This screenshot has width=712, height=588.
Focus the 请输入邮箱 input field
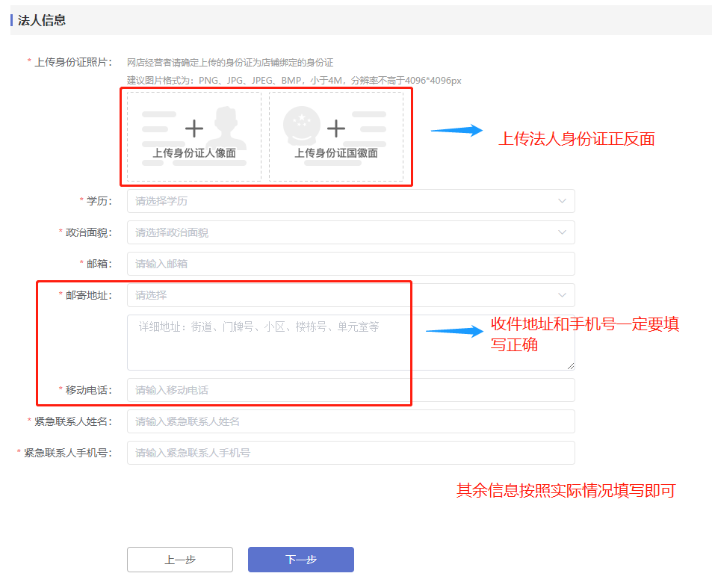[350, 264]
